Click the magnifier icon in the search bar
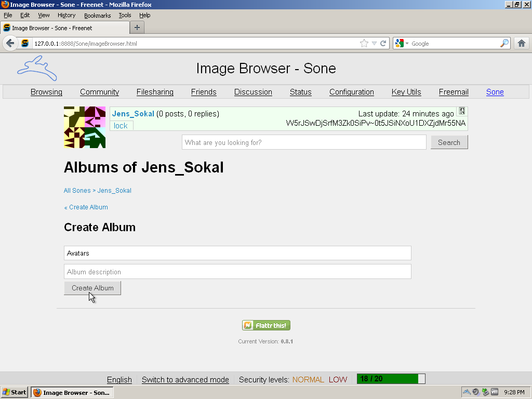The height and width of the screenshot is (399, 532). point(504,44)
